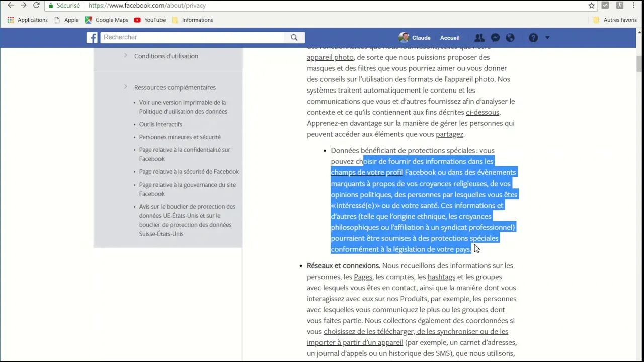Click the heading Réseaux et connexions.
Image resolution: width=644 pixels, height=362 pixels.
point(344,265)
